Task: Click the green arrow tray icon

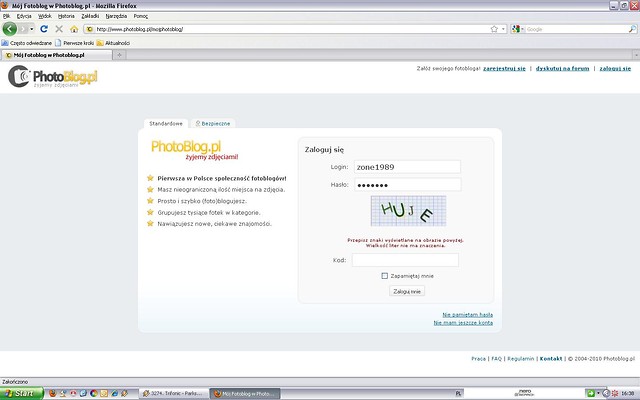Action: pyautogui.click(x=590, y=393)
